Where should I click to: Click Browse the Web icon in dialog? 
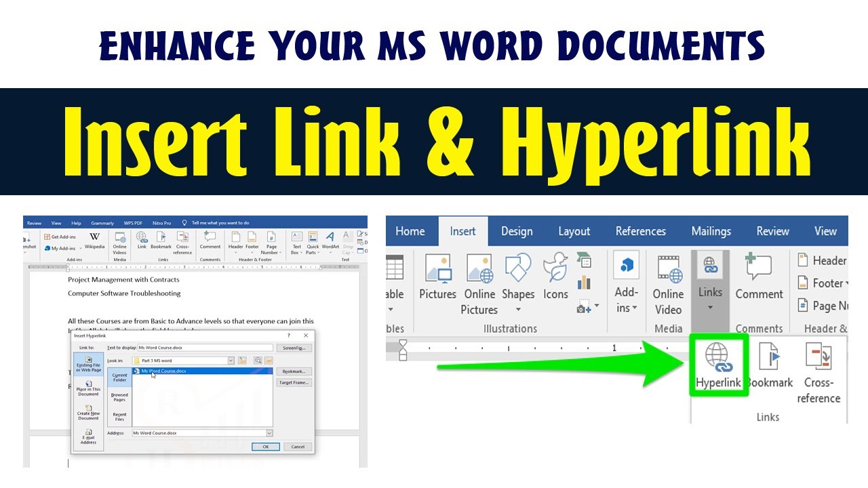[x=258, y=361]
